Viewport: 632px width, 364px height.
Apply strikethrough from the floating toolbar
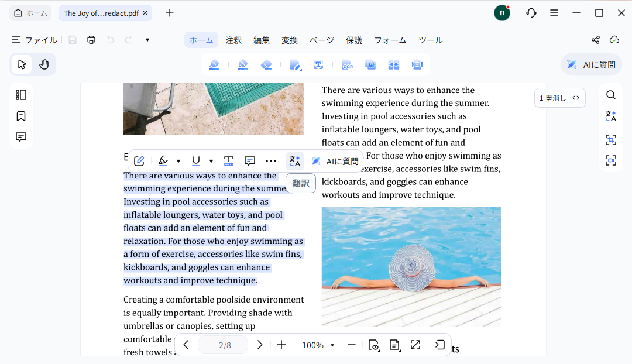pyautogui.click(x=228, y=160)
